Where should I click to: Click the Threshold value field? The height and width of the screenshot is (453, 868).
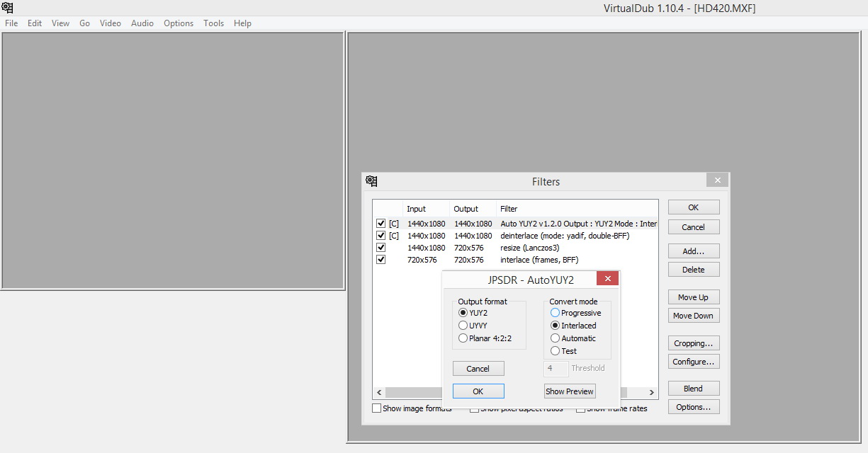tap(556, 369)
